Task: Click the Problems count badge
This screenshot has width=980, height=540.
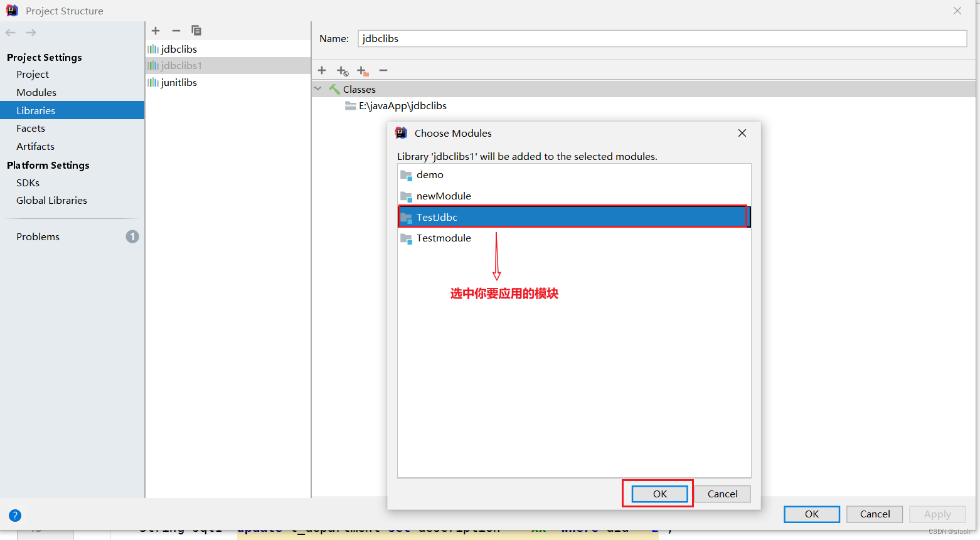Action: 132,236
